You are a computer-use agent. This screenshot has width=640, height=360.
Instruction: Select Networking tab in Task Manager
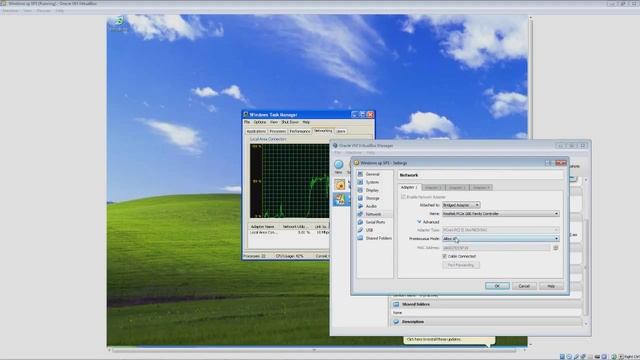(x=323, y=131)
